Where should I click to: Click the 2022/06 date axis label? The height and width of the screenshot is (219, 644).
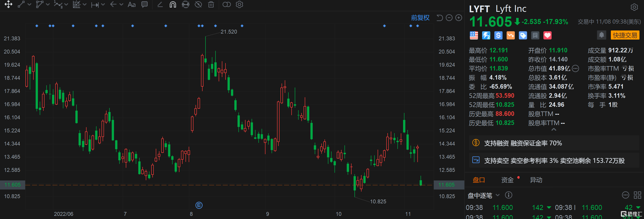pyautogui.click(x=64, y=214)
